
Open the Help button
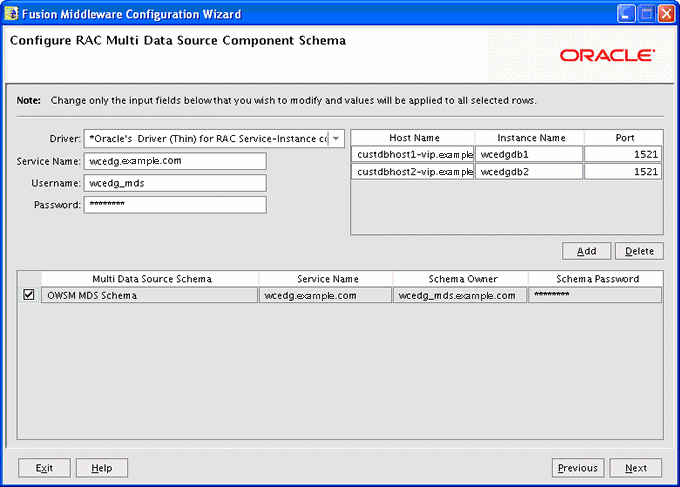pos(102,468)
